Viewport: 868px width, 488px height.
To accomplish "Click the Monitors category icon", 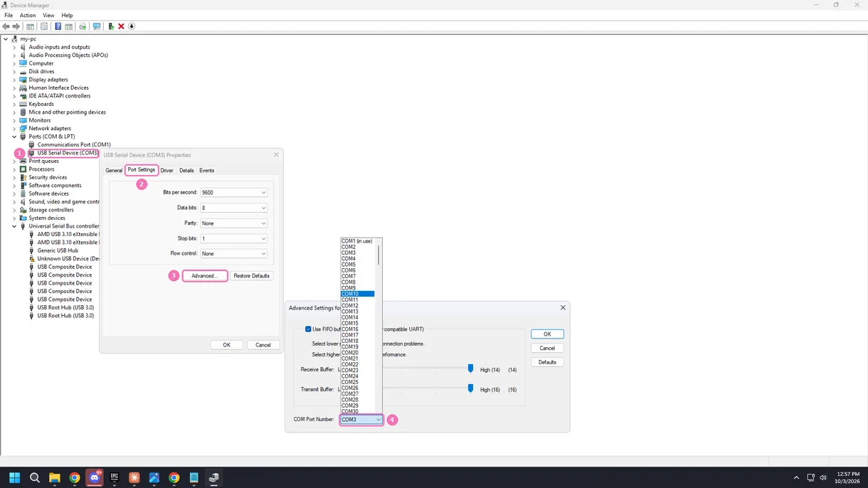I will tap(23, 120).
